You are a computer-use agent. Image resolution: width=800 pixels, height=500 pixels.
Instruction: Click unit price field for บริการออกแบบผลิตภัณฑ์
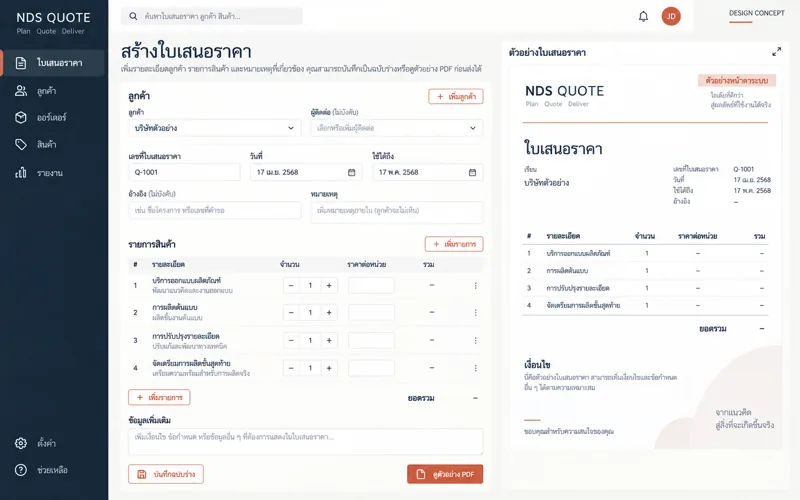371,285
